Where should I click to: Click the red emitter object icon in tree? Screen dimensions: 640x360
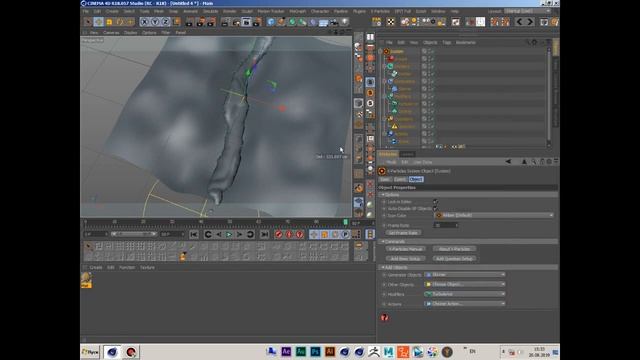click(x=391, y=59)
